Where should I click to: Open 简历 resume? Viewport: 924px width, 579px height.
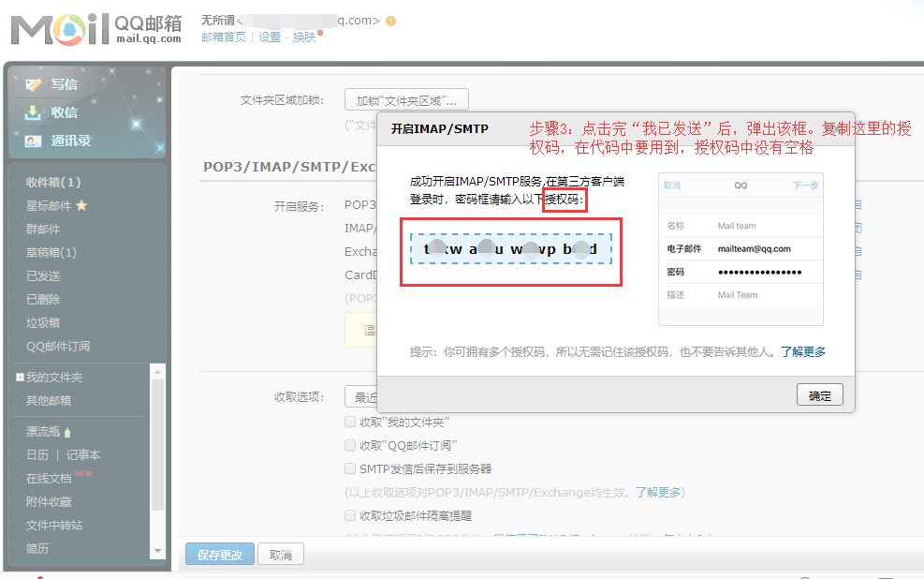(x=37, y=549)
